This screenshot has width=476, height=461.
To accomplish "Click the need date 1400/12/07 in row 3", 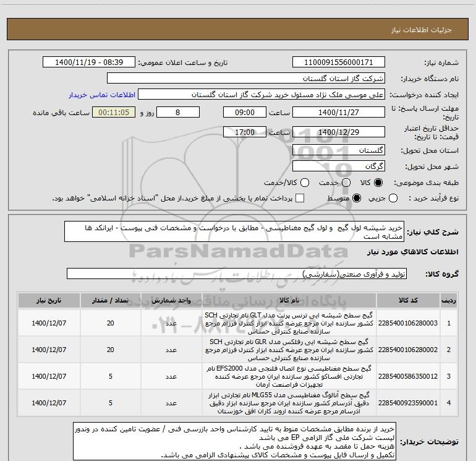I will (49, 376).
